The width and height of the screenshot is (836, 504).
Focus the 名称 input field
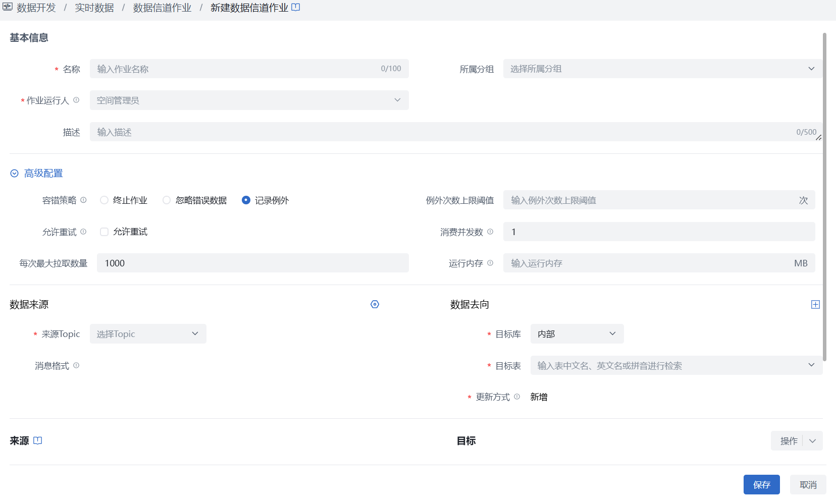249,69
